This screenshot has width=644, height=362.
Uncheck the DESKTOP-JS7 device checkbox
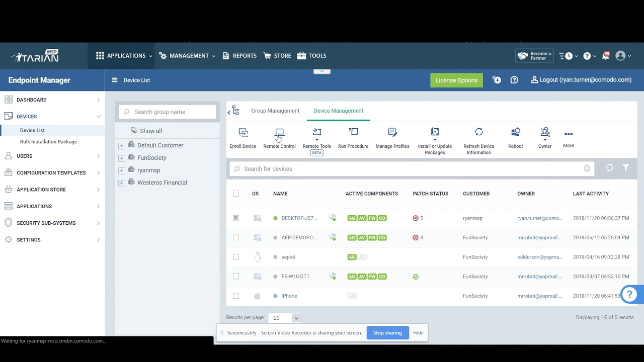tap(236, 218)
